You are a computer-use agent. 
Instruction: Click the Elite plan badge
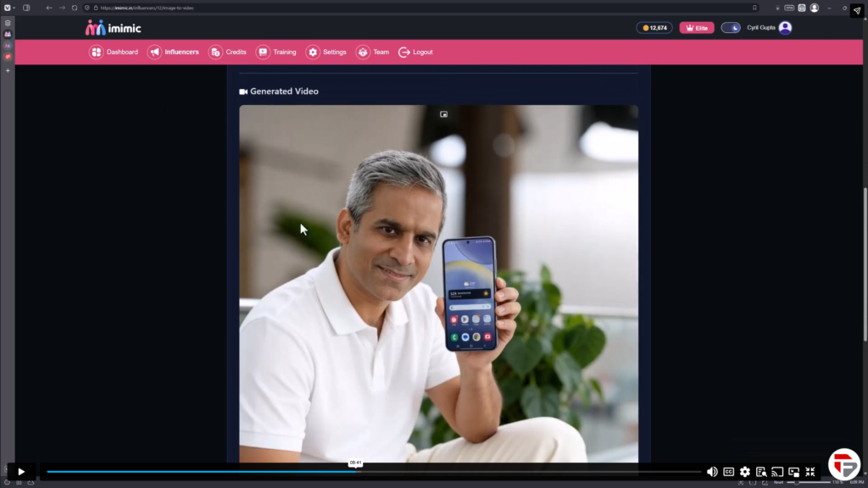click(x=697, y=28)
